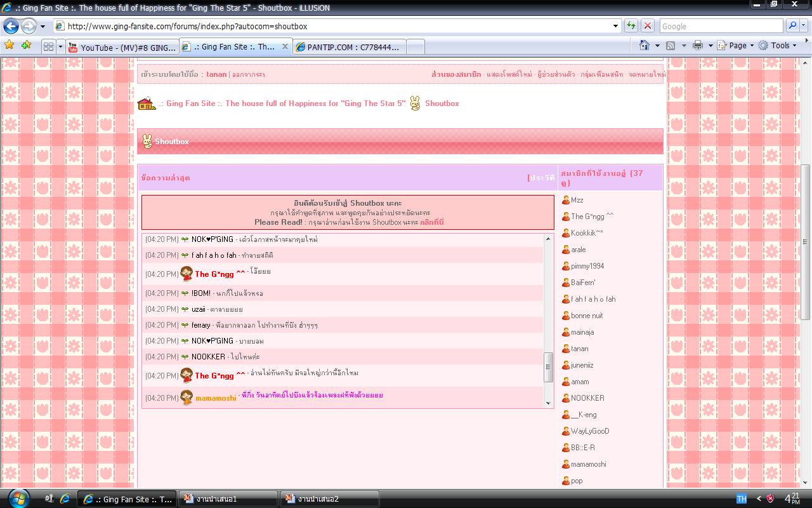Expand the Feeds dropdown arrow
Viewport: 812px width, 508px height.
click(683, 46)
